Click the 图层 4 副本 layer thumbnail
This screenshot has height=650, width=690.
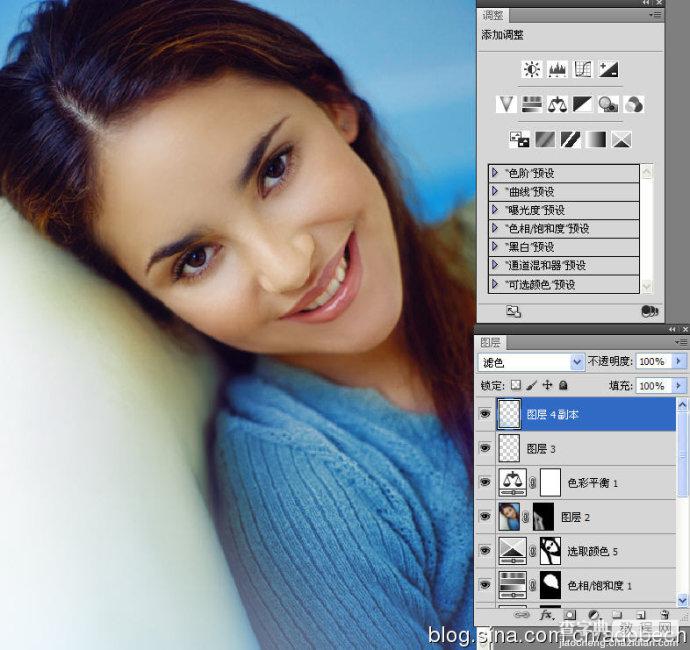click(x=509, y=414)
